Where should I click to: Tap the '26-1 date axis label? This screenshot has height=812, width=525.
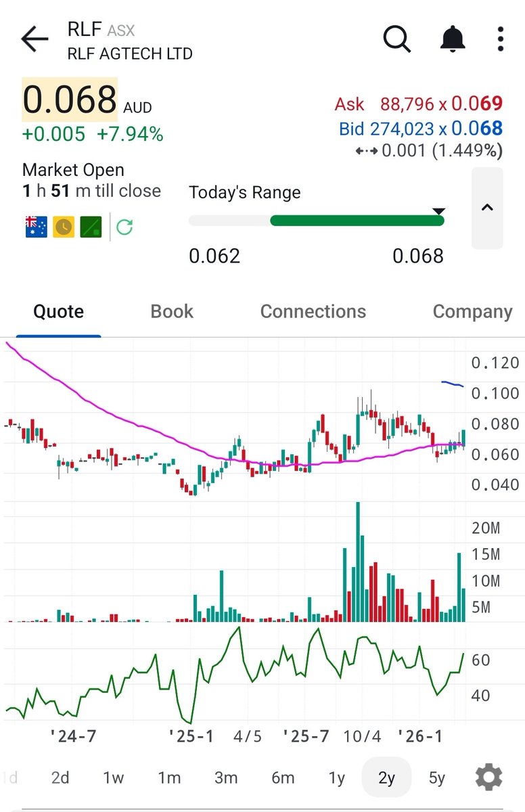[419, 736]
